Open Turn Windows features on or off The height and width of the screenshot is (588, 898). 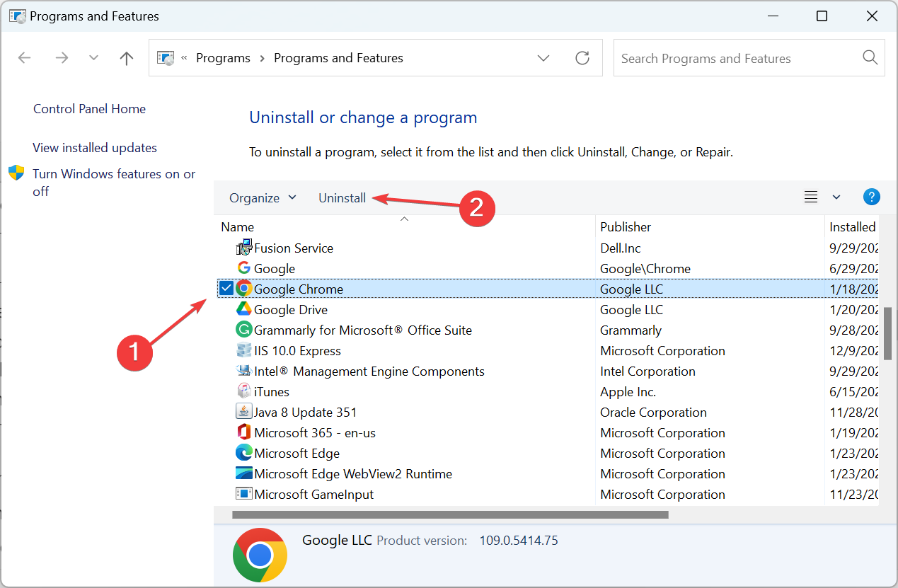[x=114, y=183]
